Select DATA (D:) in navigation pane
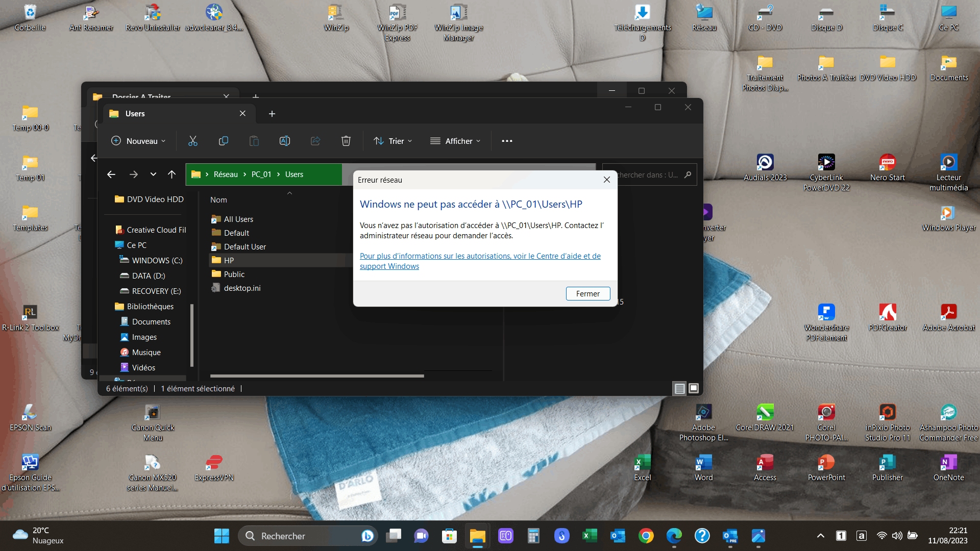The image size is (980, 551). click(148, 276)
